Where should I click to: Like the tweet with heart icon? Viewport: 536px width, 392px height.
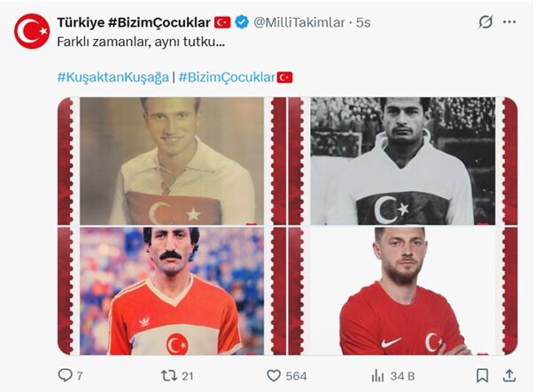click(x=274, y=375)
